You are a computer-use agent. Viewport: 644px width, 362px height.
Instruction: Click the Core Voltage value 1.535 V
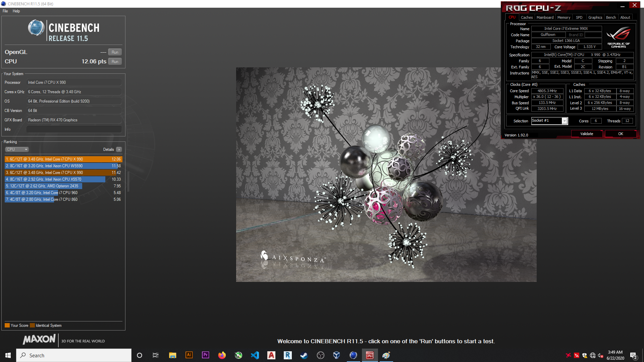(589, 47)
